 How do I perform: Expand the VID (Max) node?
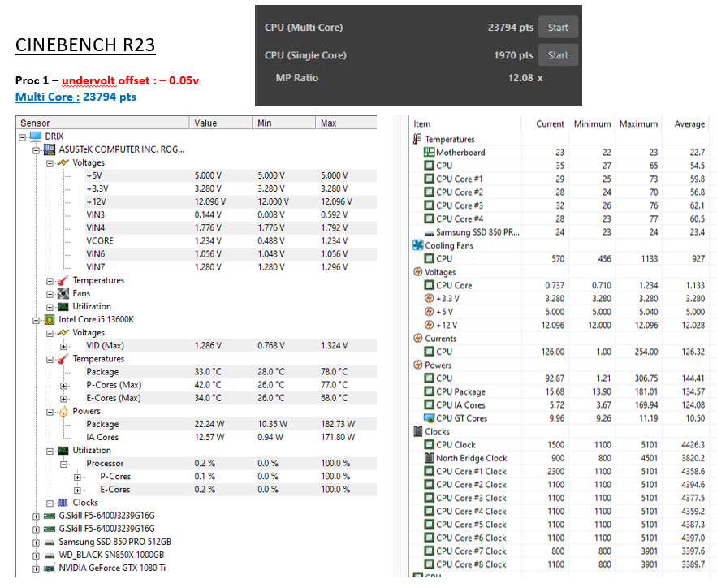click(63, 347)
